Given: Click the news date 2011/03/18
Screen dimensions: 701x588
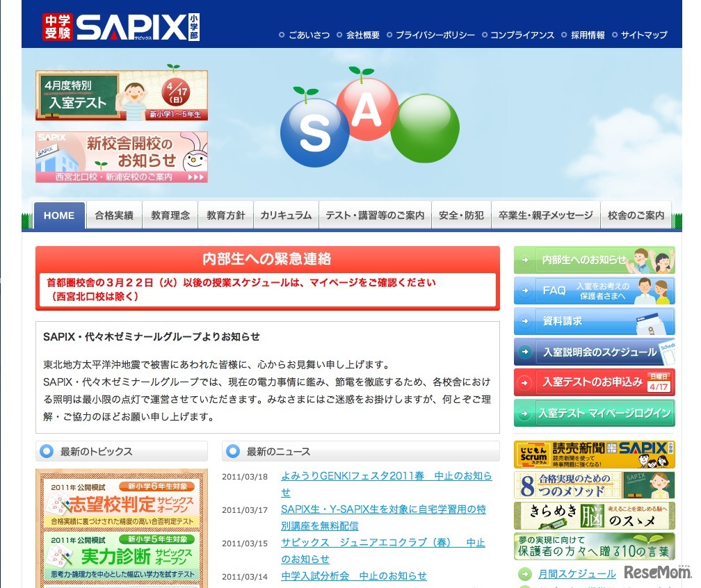Looking at the screenshot, I should click(245, 477).
